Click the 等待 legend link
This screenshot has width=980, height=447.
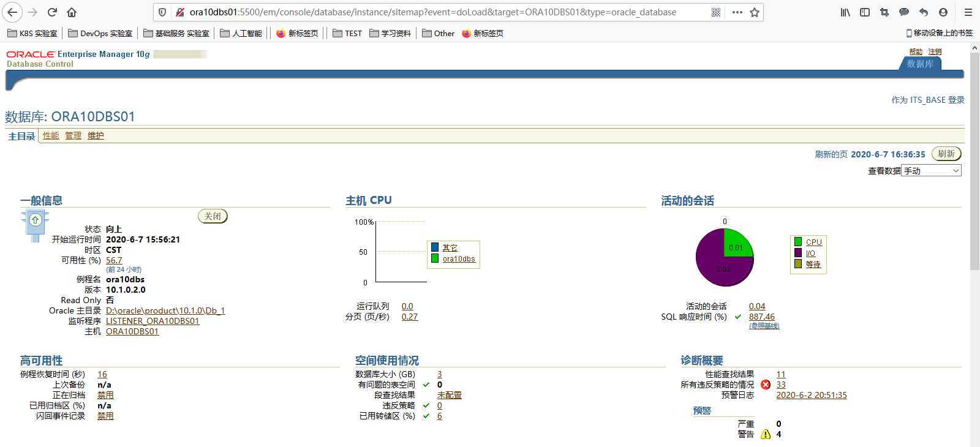[813, 264]
